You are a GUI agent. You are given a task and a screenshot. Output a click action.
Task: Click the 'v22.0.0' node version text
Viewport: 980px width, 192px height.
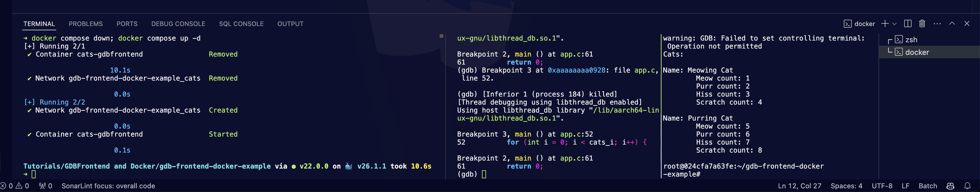[314, 166]
